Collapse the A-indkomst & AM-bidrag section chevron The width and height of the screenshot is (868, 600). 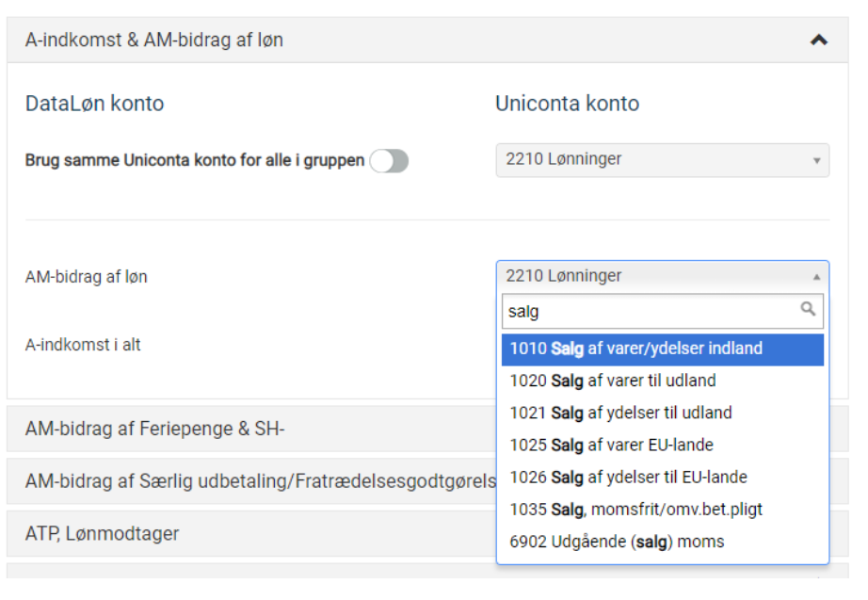818,41
